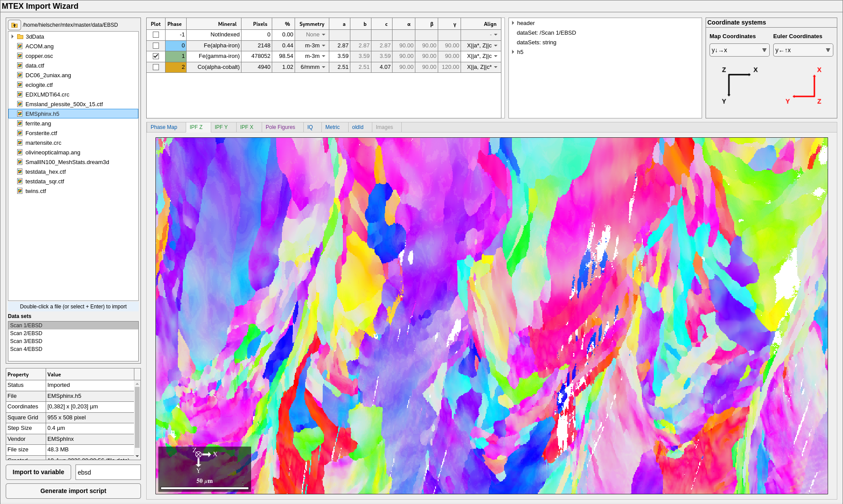The image size is (843, 504).
Task: Click the Pixels column header
Action: tap(256, 24)
